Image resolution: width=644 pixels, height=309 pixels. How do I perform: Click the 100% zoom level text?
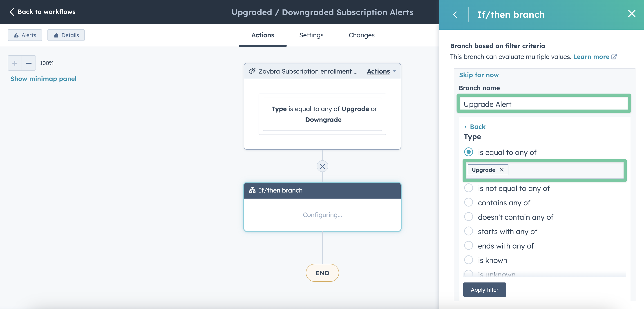pyautogui.click(x=47, y=63)
